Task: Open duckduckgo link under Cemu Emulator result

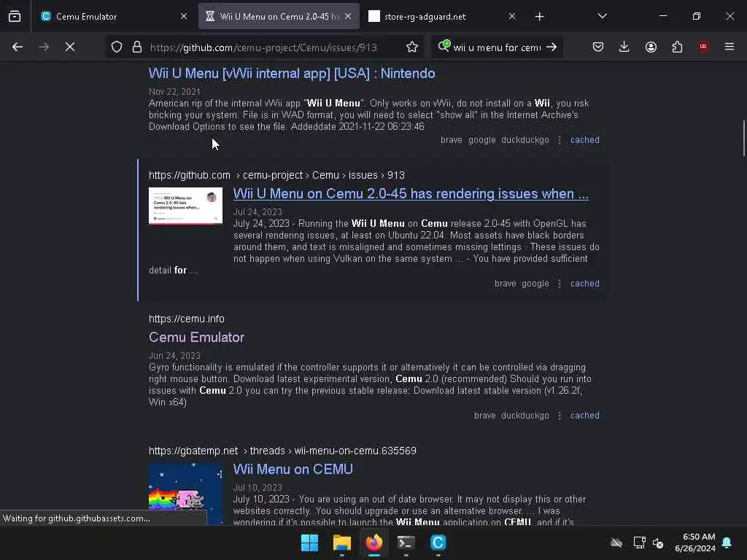Action: coord(525,416)
